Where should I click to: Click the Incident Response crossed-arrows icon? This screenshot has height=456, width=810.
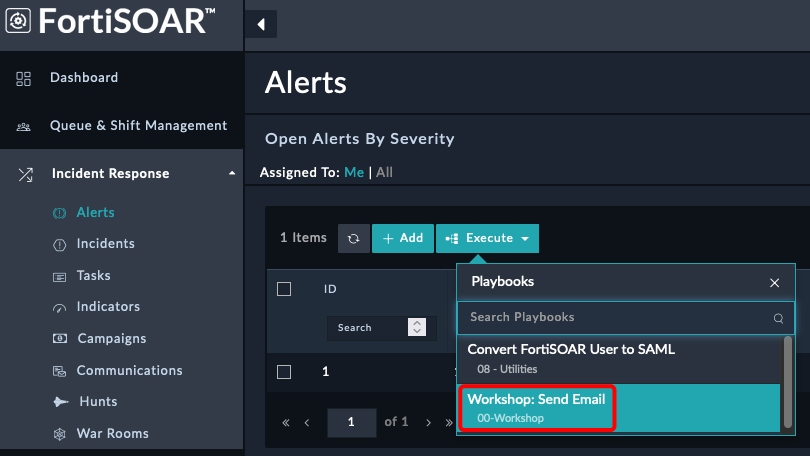coord(25,175)
